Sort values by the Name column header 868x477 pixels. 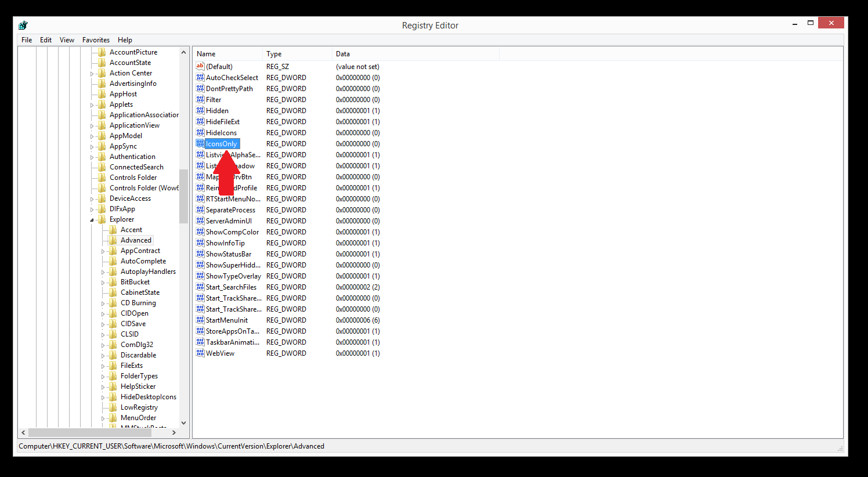[x=227, y=54]
